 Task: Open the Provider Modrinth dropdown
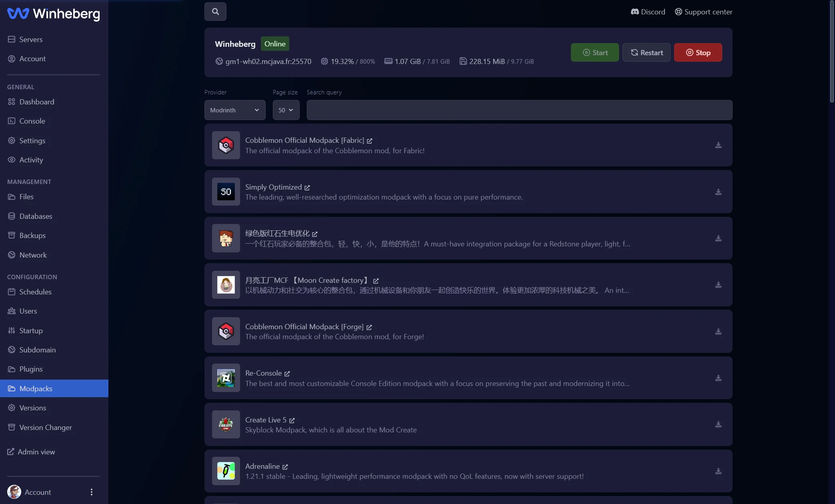point(235,110)
